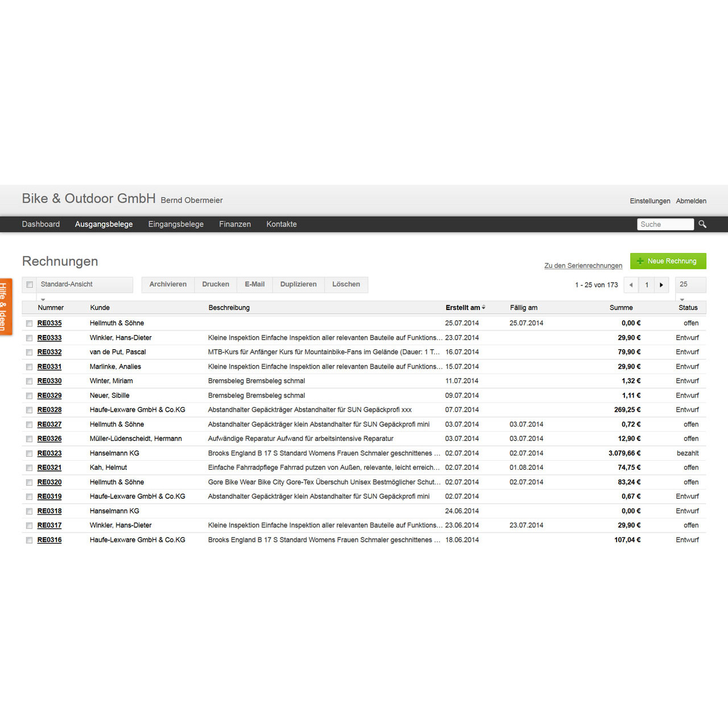Select checkbox for RE0323
The image size is (728, 728).
[29, 454]
